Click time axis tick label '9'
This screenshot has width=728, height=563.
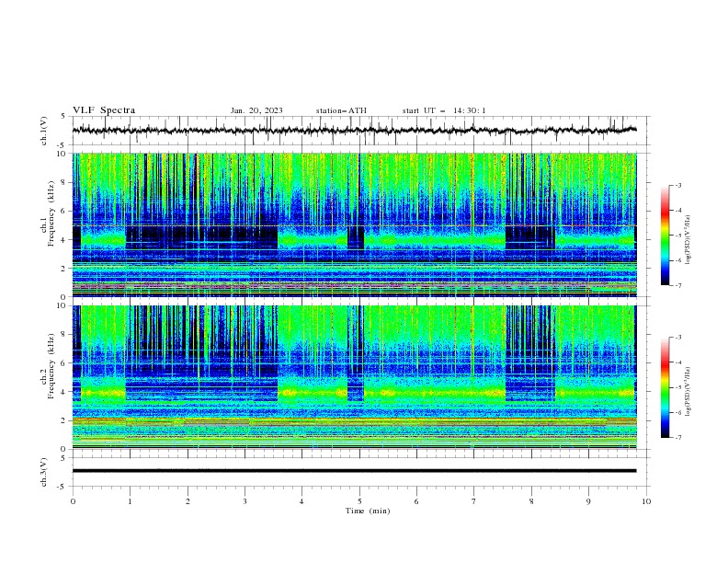[x=588, y=501]
